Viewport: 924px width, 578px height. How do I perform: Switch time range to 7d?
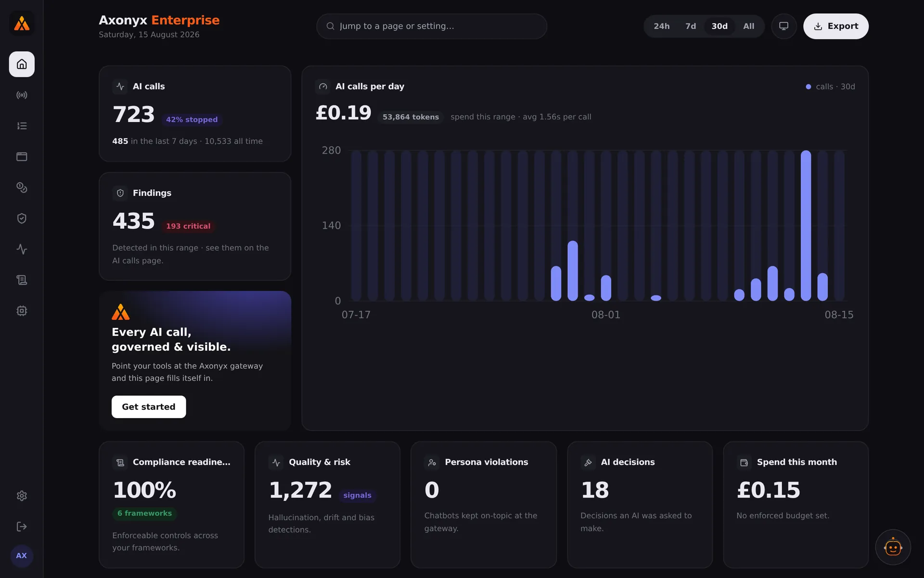pyautogui.click(x=691, y=26)
